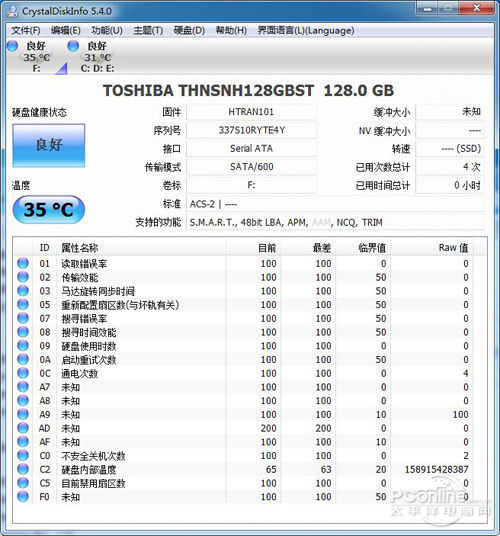Click the 卷标 field showing F:

(x=251, y=185)
